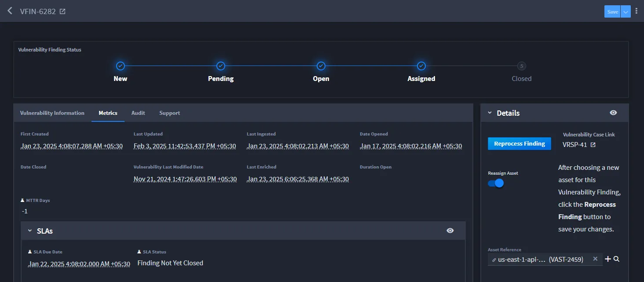Toggle the Reassign Asset switch
Viewport: 644px width, 282px height.
(x=496, y=183)
